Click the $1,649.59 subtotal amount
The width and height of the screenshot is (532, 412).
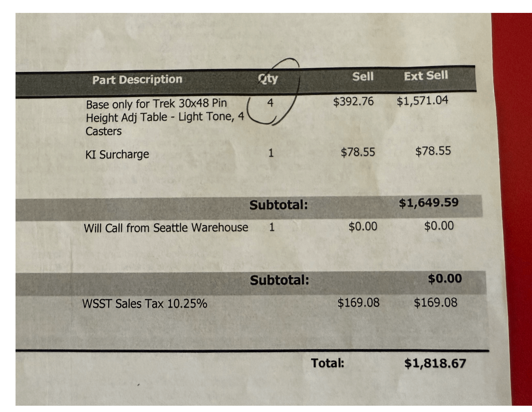coord(429,202)
